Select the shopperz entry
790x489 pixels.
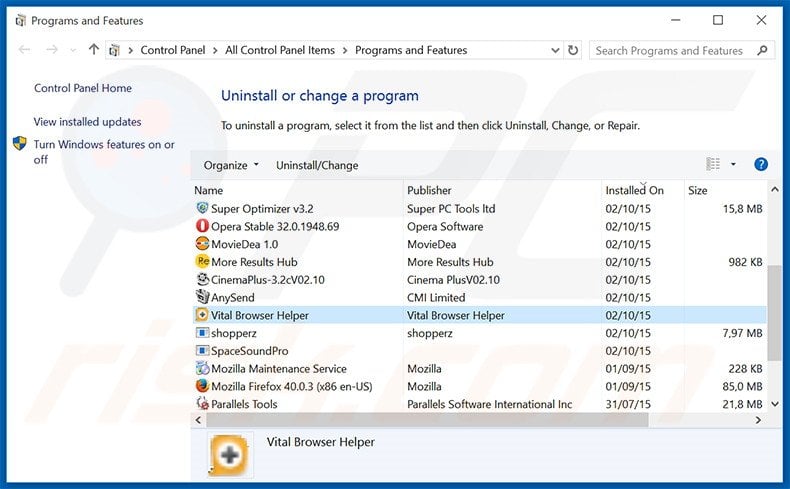pyautogui.click(x=479, y=333)
